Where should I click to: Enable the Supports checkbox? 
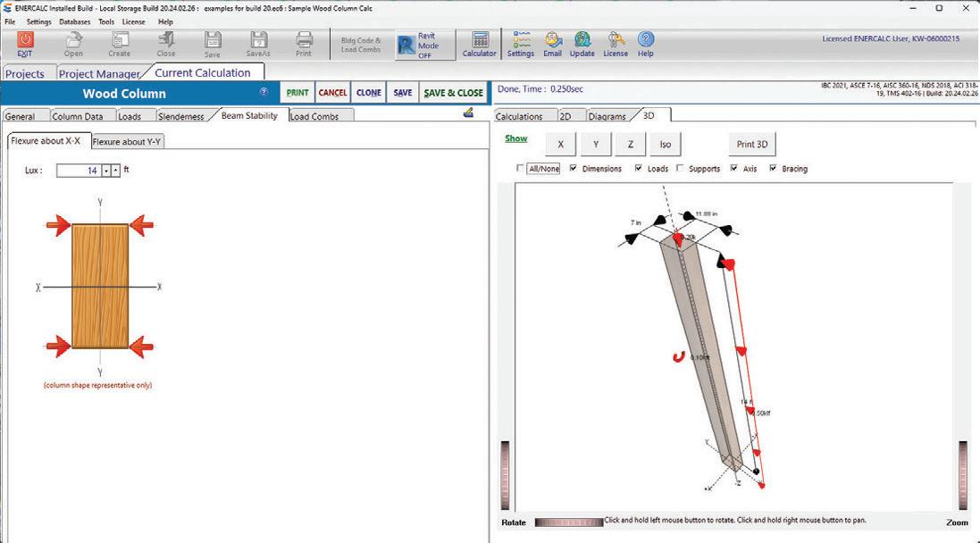[680, 168]
